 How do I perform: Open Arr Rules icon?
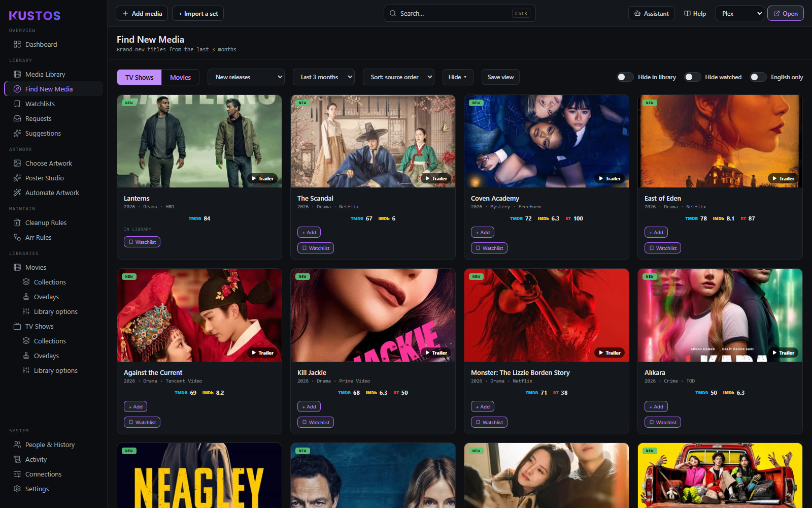coord(17,237)
